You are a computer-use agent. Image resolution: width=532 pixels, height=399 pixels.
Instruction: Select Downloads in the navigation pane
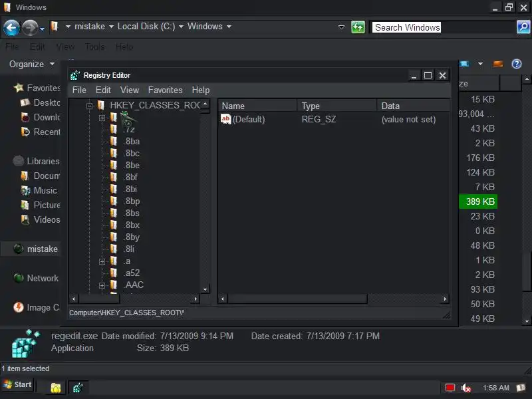(x=40, y=117)
